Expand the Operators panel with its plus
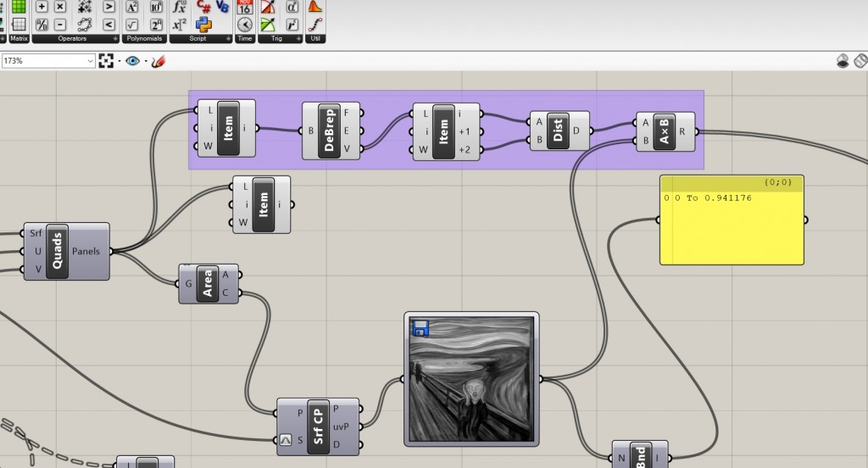The image size is (868, 468). tap(115, 39)
